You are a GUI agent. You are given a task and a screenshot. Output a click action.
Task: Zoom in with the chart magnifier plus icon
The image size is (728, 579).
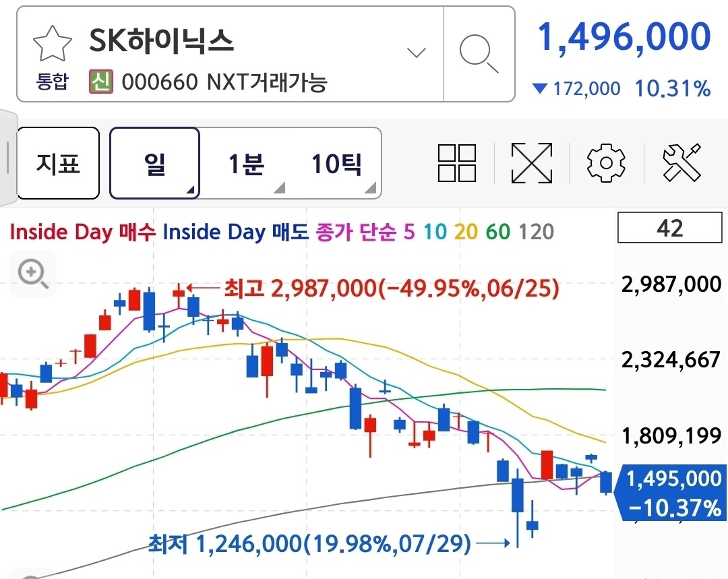(33, 274)
